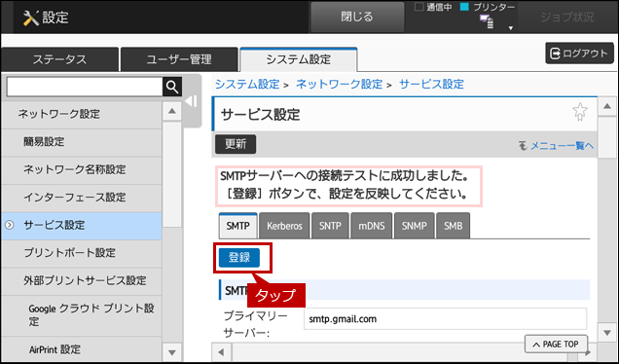The height and width of the screenshot is (364, 619).
Task: Toggle the プリンター indicator box
Action: click(464, 6)
